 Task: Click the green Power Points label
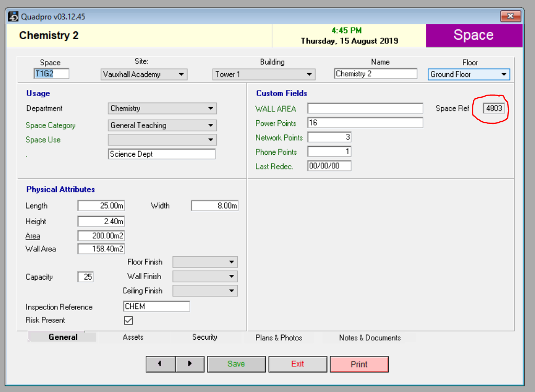tap(276, 123)
